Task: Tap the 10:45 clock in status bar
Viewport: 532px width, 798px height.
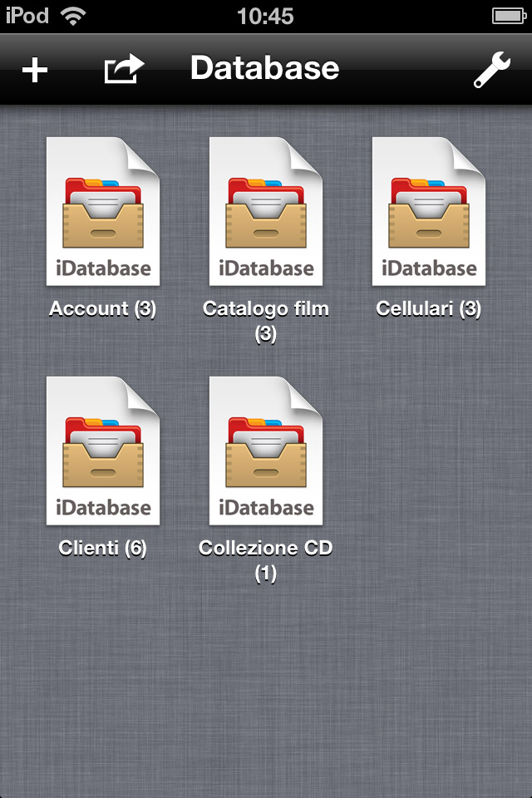Action: [265, 17]
